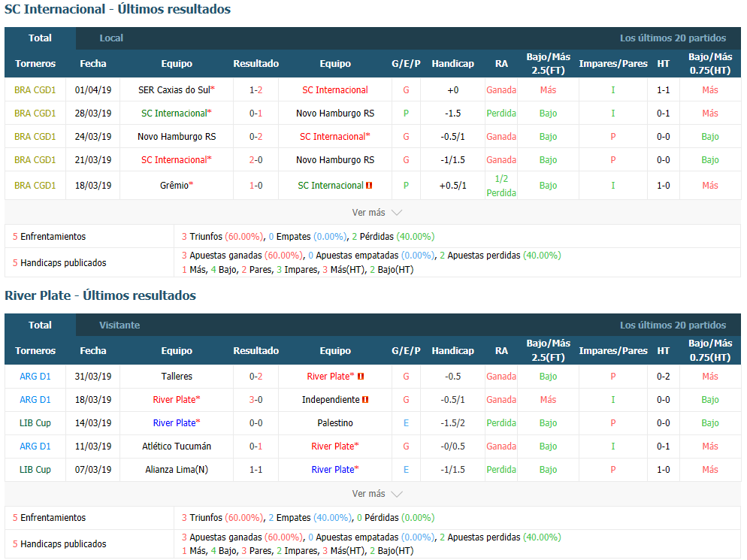Image resolution: width=747 pixels, height=560 pixels.
Task: Click handicap value -0/0.5 in Atlético Tucumán row
Action: (452, 446)
